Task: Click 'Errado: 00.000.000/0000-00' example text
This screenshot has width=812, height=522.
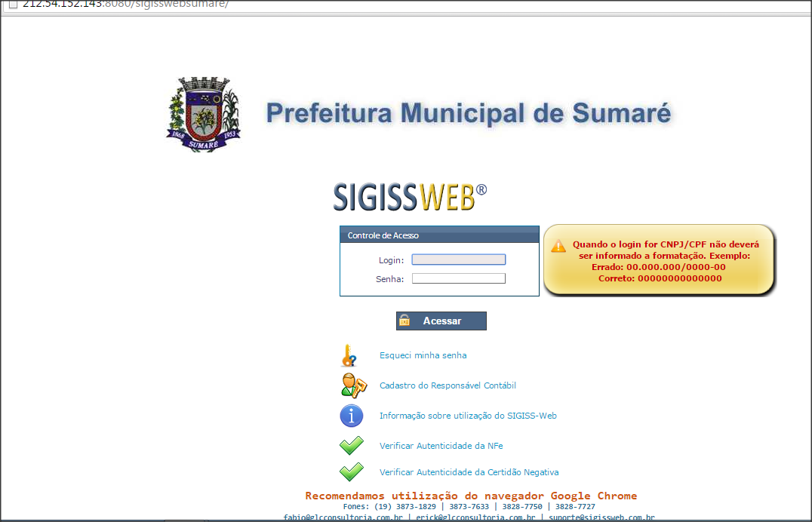Action: 659,267
